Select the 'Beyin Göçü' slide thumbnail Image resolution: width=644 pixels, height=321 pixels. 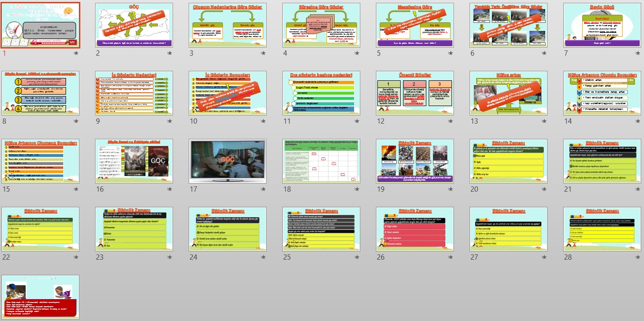pos(602,25)
